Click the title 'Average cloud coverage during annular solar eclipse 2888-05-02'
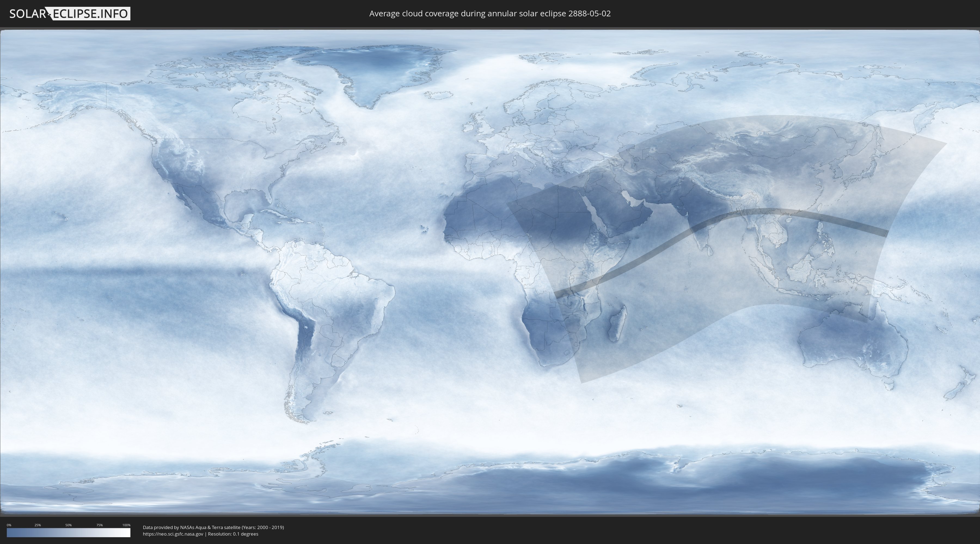This screenshot has width=980, height=544. click(490, 14)
